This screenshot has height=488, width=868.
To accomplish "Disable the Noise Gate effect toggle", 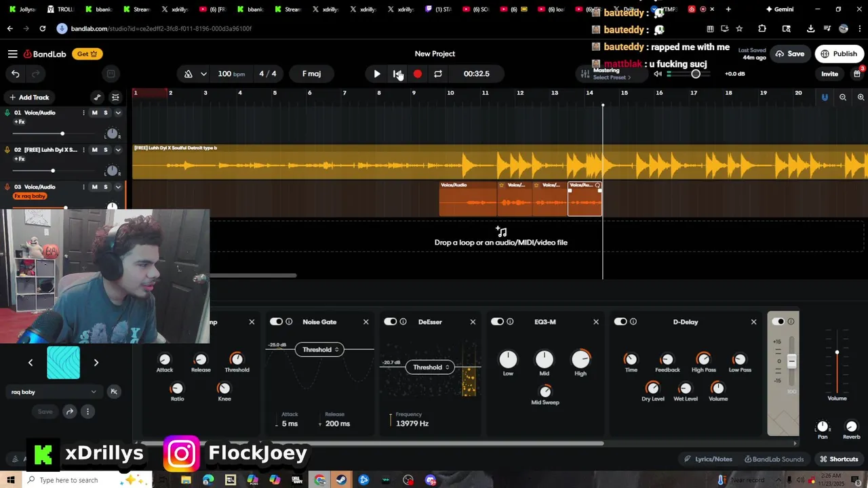I will tap(276, 322).
